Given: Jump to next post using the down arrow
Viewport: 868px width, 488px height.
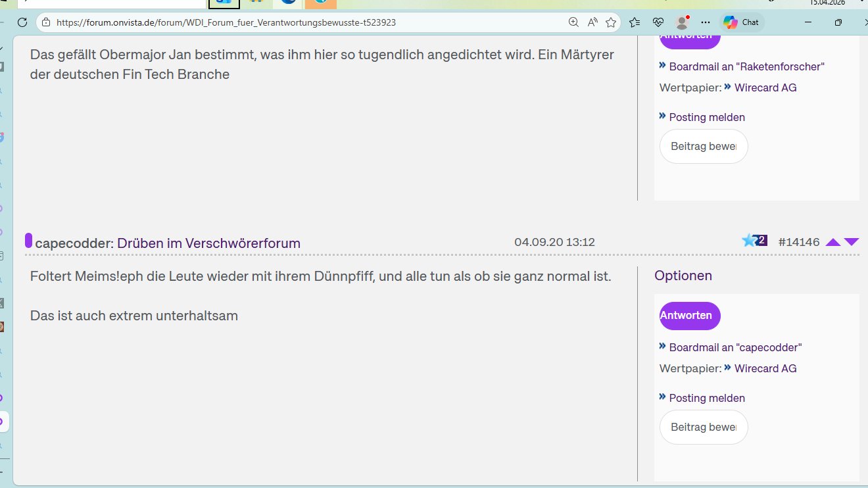Looking at the screenshot, I should (x=853, y=242).
